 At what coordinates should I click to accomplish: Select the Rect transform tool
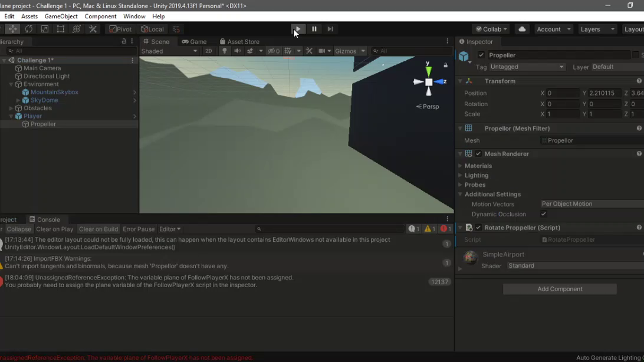61,29
